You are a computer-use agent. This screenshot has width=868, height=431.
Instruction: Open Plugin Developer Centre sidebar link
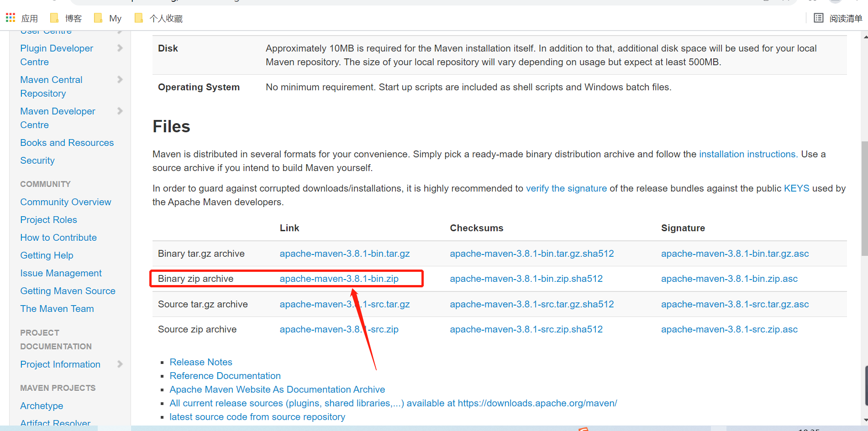(57, 55)
